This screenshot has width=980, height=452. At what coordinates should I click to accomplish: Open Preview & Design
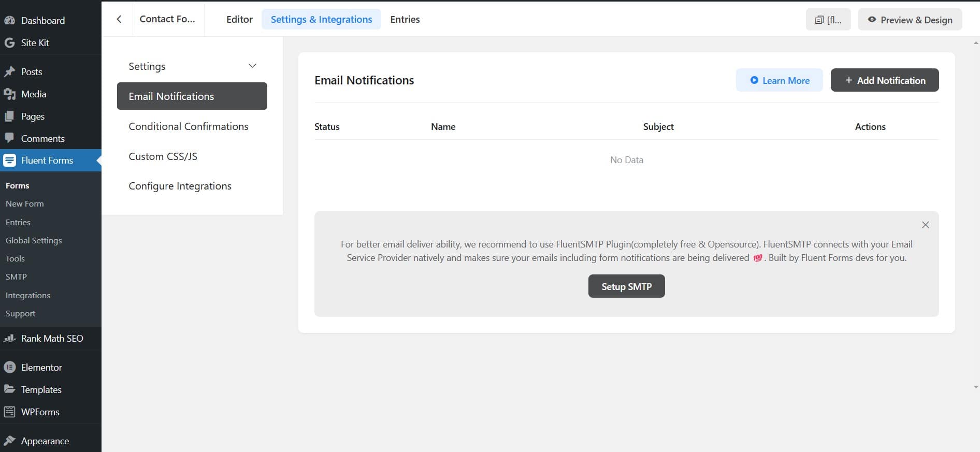(910, 20)
